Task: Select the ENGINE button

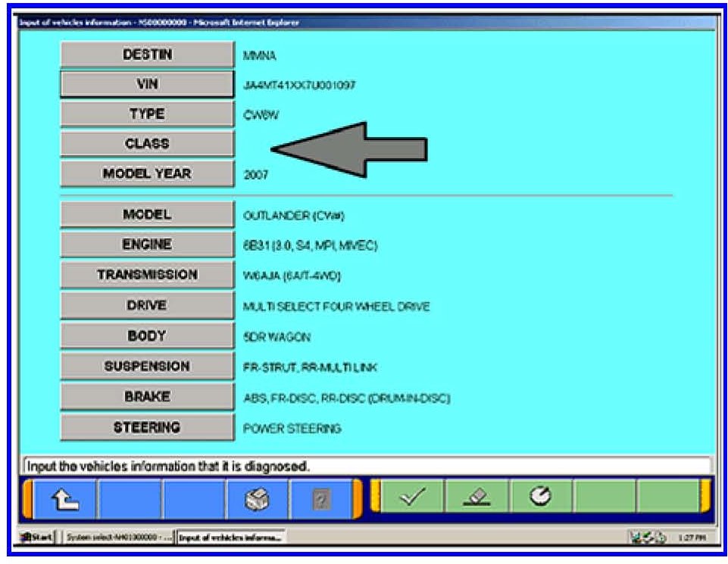Action: coord(147,245)
